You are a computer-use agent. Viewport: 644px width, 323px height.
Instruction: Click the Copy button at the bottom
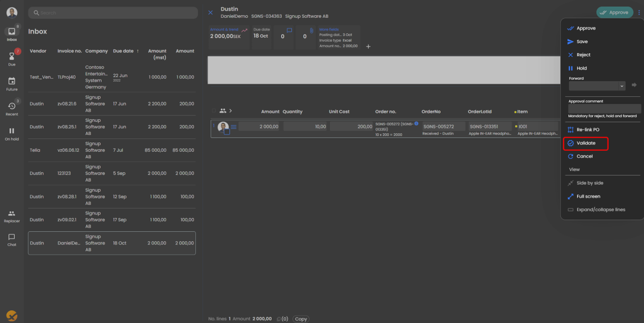tap(301, 319)
